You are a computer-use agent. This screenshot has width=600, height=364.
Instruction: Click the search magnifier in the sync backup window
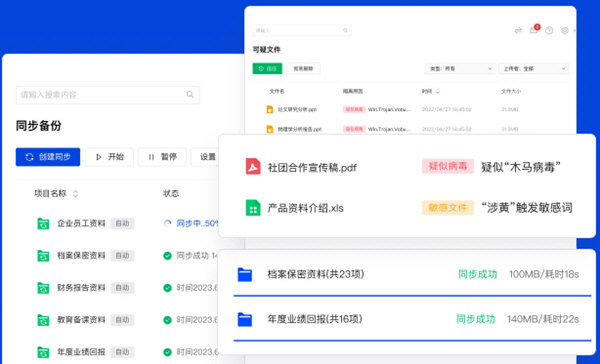click(x=190, y=94)
